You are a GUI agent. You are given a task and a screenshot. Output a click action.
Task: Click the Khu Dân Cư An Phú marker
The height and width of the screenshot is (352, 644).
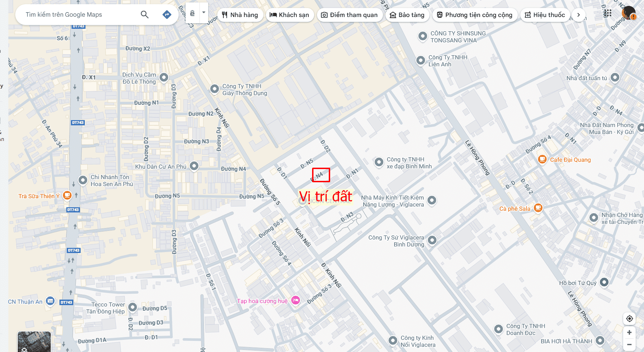pyautogui.click(x=194, y=166)
